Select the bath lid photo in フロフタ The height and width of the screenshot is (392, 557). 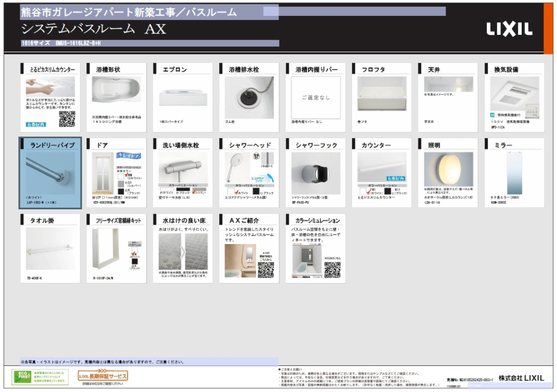tap(382, 94)
